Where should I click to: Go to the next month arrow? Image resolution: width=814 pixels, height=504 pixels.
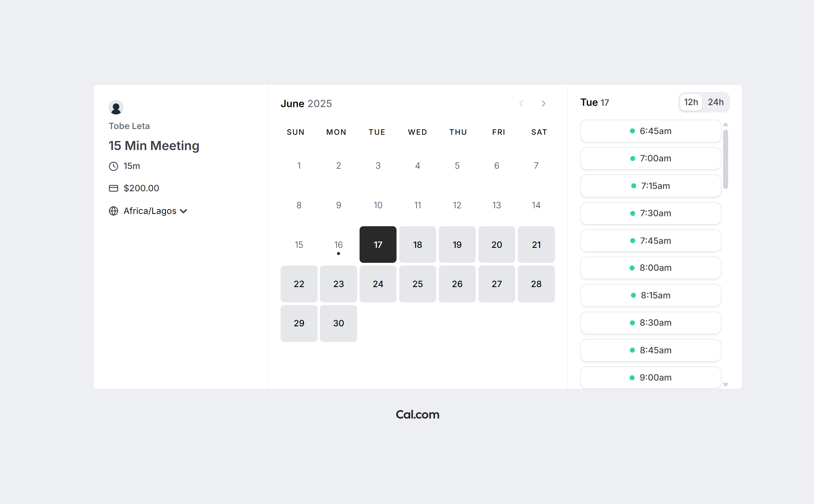click(543, 104)
